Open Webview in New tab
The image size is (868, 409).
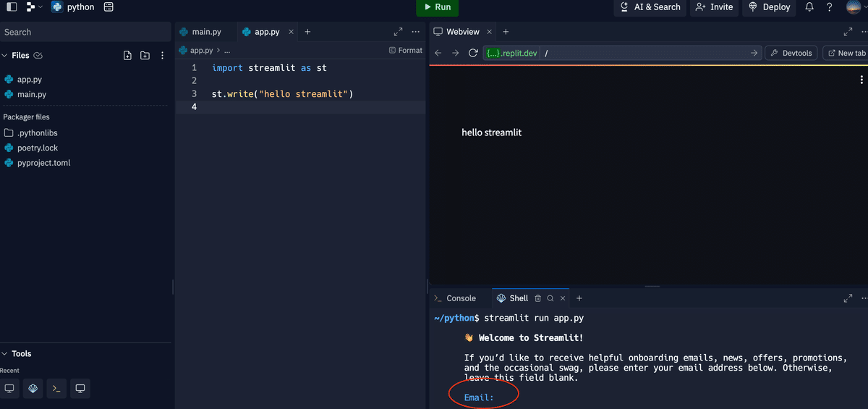click(x=846, y=53)
